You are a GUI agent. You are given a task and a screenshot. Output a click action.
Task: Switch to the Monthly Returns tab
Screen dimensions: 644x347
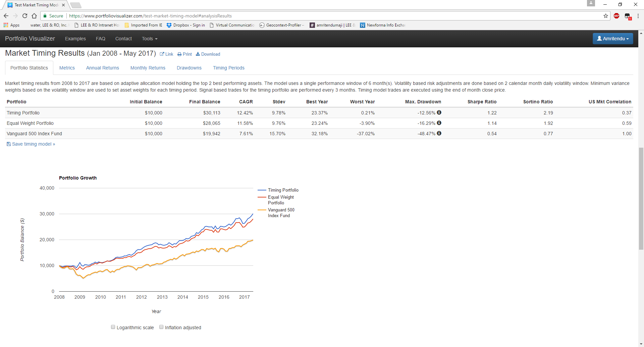tap(148, 68)
